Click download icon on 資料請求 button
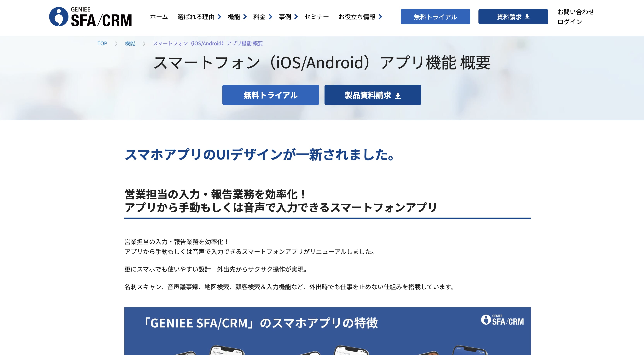Image resolution: width=644 pixels, height=355 pixels. point(527,17)
